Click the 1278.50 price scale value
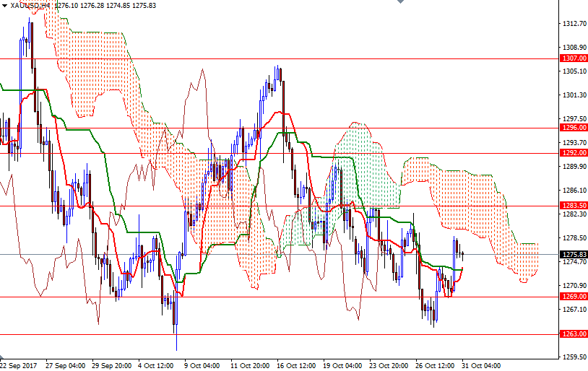The height and width of the screenshot is (371, 588). (x=574, y=238)
